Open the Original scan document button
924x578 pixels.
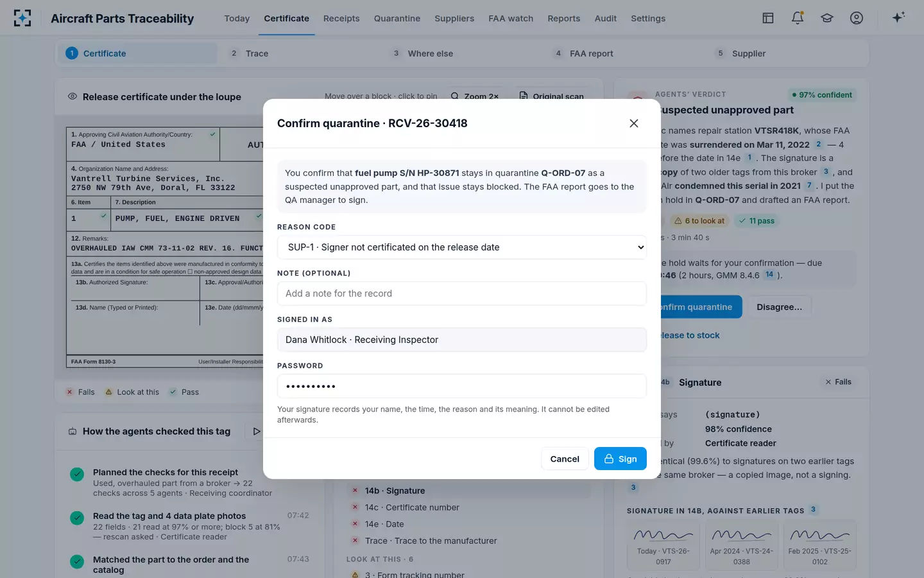coord(552,96)
